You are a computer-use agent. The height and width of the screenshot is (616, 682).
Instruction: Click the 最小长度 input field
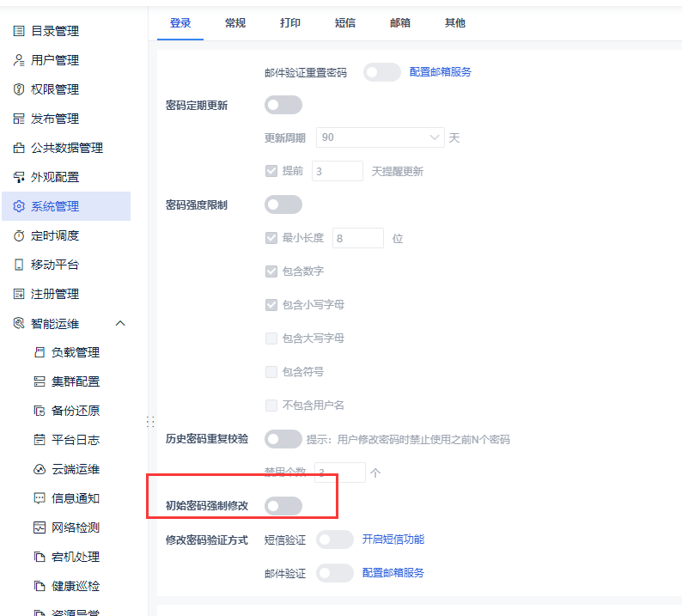(358, 238)
